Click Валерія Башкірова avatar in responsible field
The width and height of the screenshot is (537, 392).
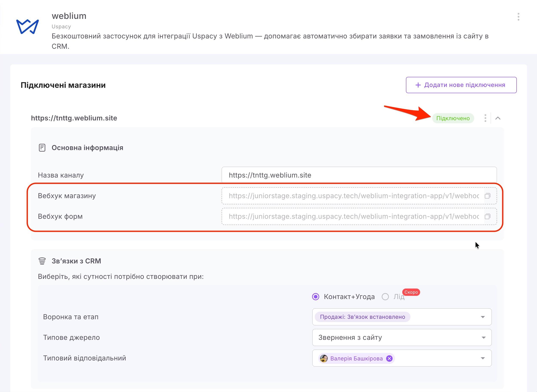coord(324,358)
